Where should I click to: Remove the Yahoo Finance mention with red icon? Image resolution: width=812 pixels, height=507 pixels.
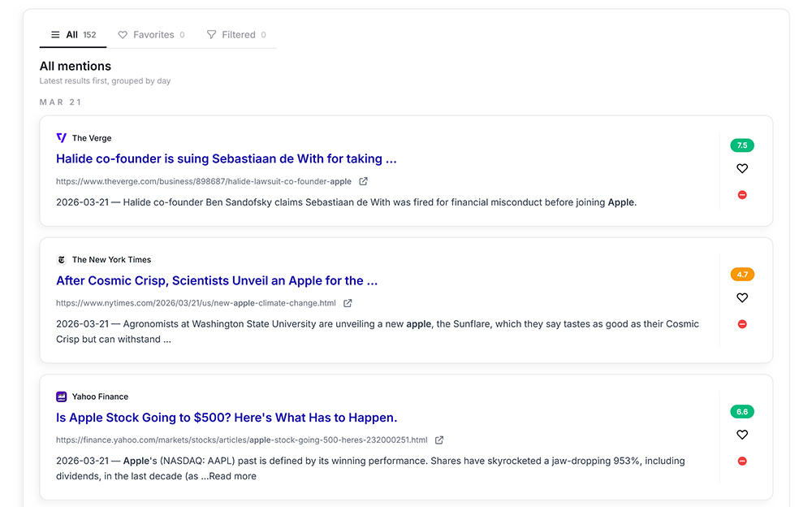click(742, 461)
